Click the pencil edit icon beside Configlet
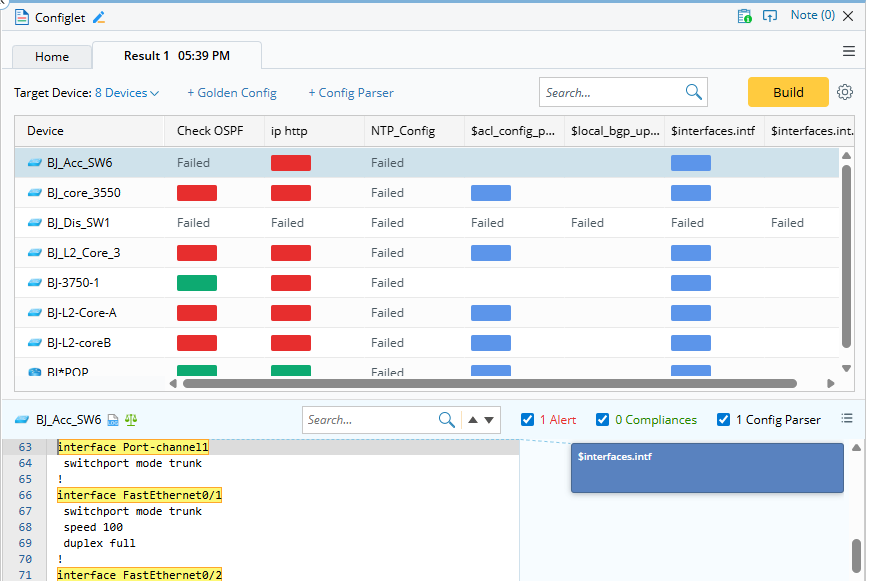 (98, 17)
